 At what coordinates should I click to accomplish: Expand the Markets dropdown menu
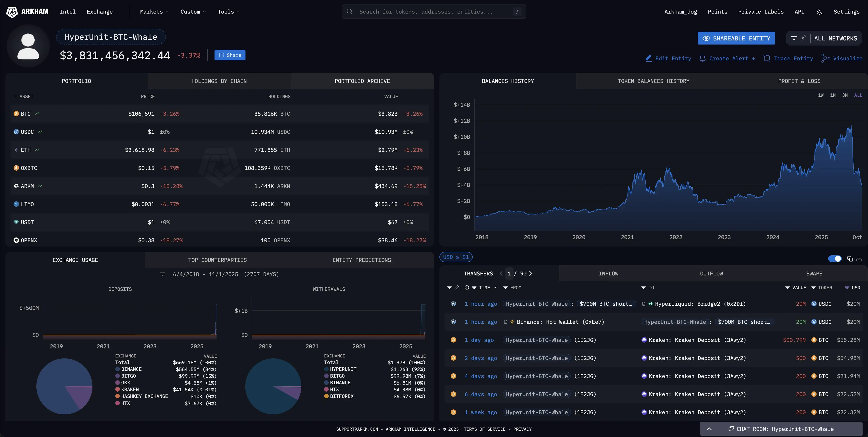point(154,12)
